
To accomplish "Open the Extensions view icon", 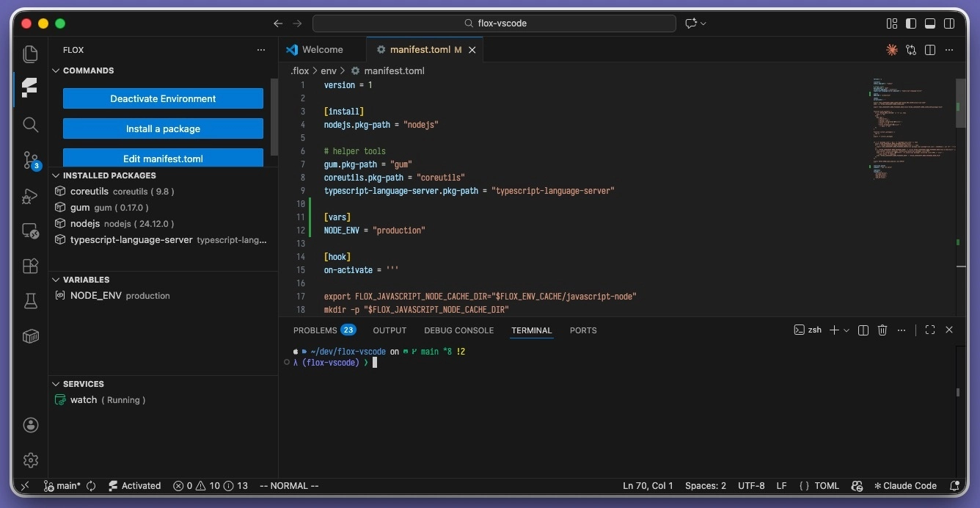I will [x=30, y=266].
